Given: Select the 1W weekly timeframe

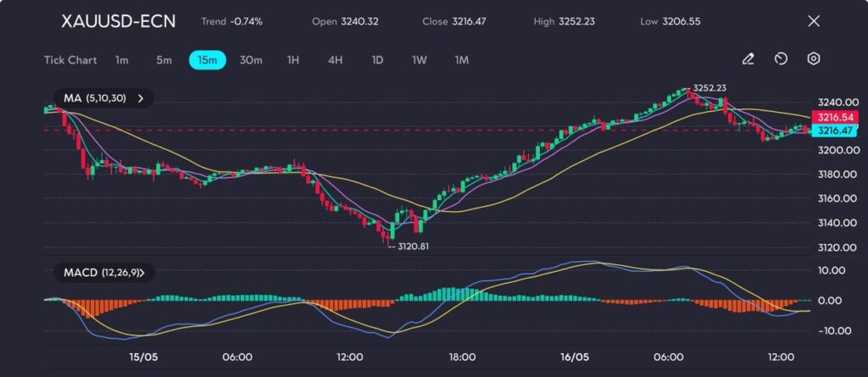Looking at the screenshot, I should pyautogui.click(x=420, y=60).
